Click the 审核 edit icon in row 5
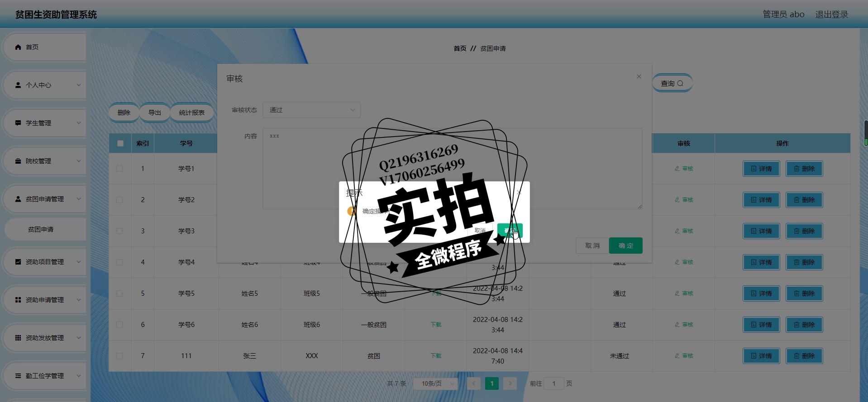 pyautogui.click(x=684, y=293)
